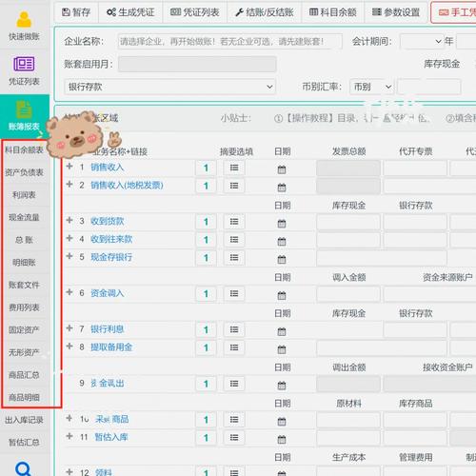This screenshot has height=476, width=476.
Task: Open 销售收入 link in row 1
Action: click(x=108, y=168)
